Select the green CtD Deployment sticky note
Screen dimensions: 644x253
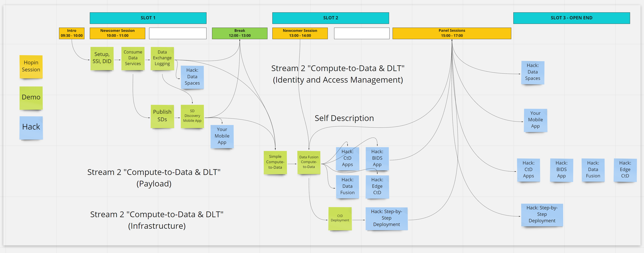(340, 218)
